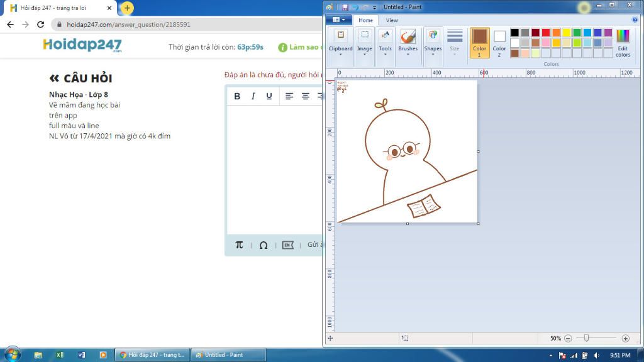Image resolution: width=644 pixels, height=362 pixels.
Task: Zoom out with the minus button
Action: point(568,338)
